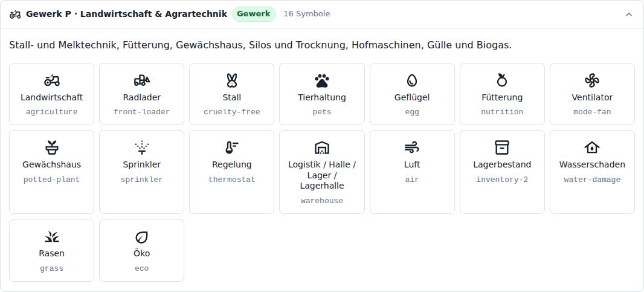Click the 'Geflügel' card title
The width and height of the screenshot is (644, 292).
[412, 97]
